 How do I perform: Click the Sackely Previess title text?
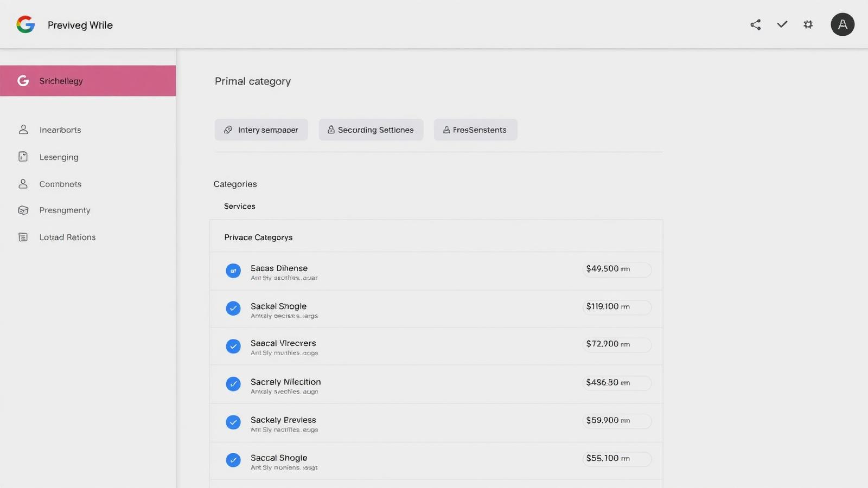coord(283,420)
